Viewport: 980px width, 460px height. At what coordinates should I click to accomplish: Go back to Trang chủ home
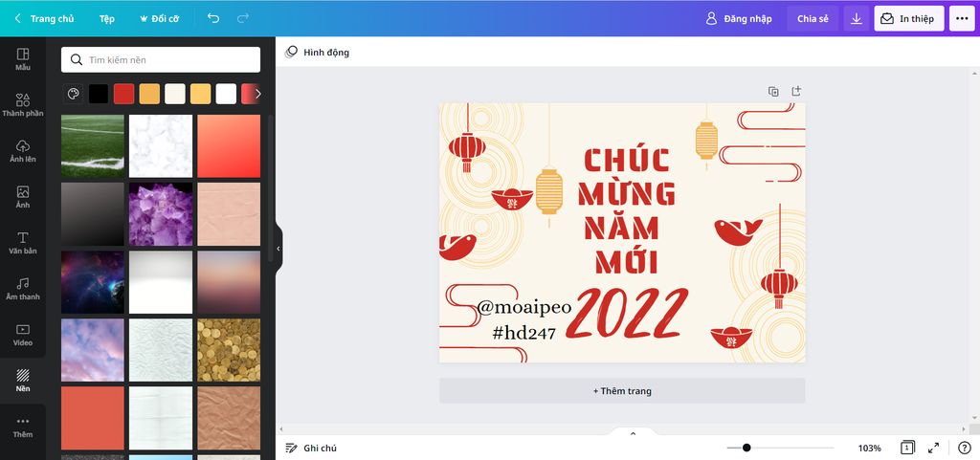(44, 19)
